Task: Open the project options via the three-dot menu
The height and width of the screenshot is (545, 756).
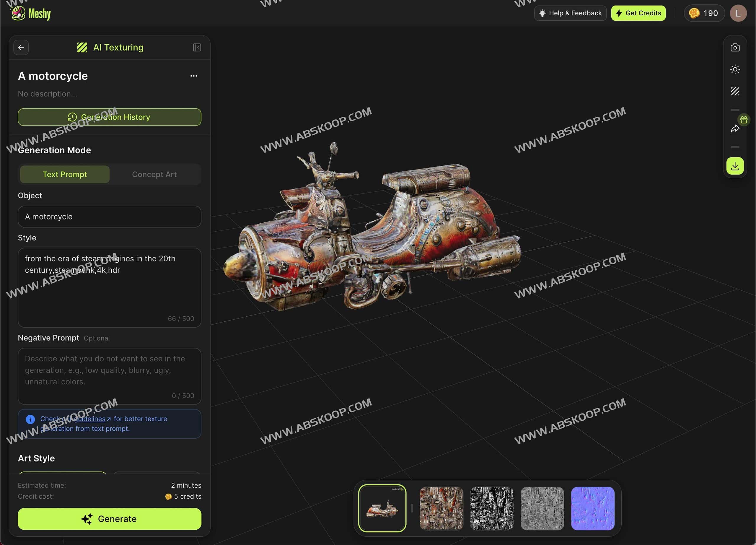Action: pos(194,76)
